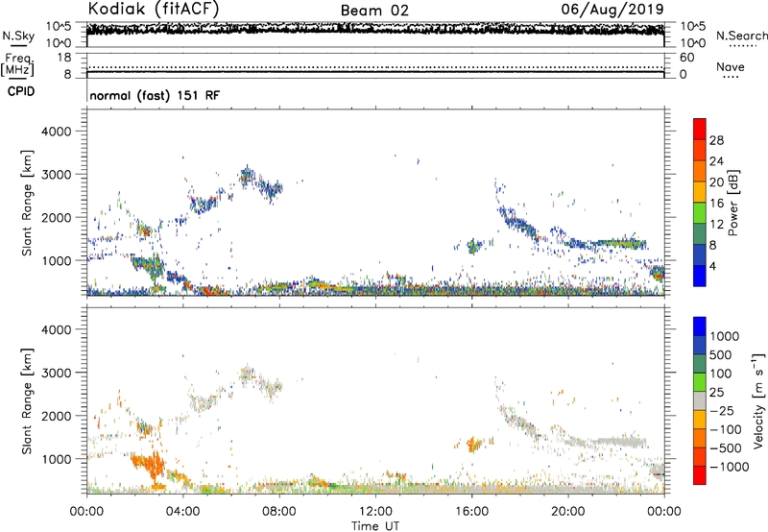Click the "18" frequency axis label
Image resolution: width=768 pixels, height=532 pixels.
point(64,58)
